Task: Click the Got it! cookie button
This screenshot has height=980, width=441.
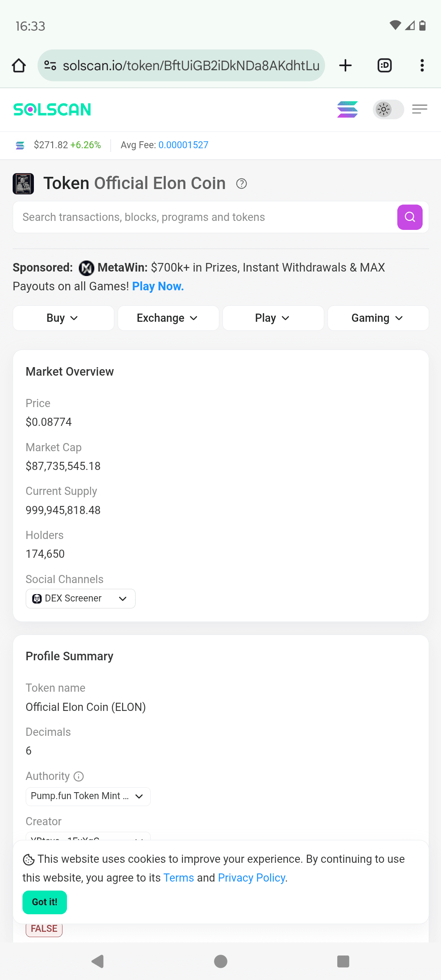Action: pyautogui.click(x=45, y=902)
